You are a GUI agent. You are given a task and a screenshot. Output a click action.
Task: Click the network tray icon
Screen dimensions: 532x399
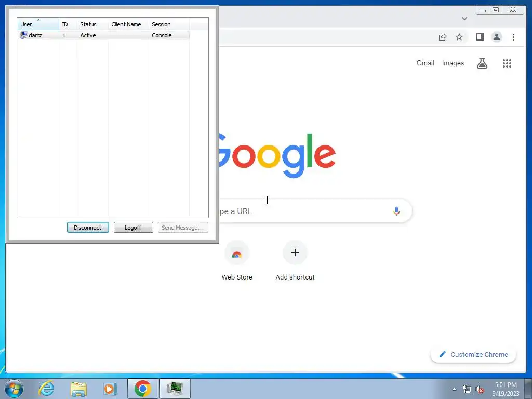[467, 390]
